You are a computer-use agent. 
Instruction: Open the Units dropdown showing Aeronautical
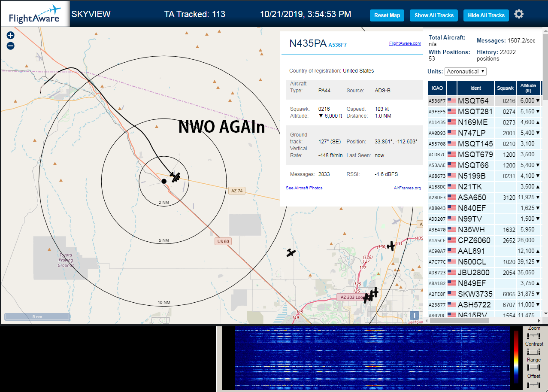(466, 71)
